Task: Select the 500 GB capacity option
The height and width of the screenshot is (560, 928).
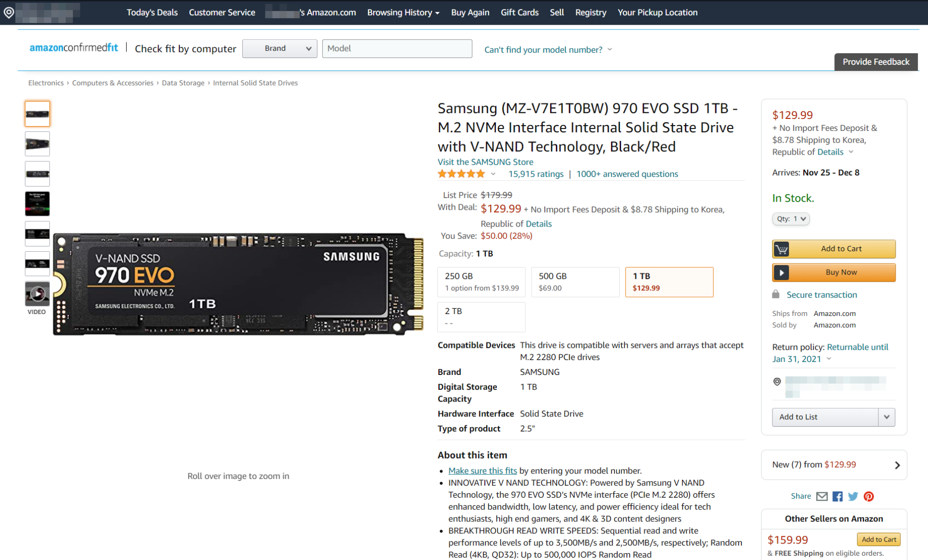Action: [575, 282]
